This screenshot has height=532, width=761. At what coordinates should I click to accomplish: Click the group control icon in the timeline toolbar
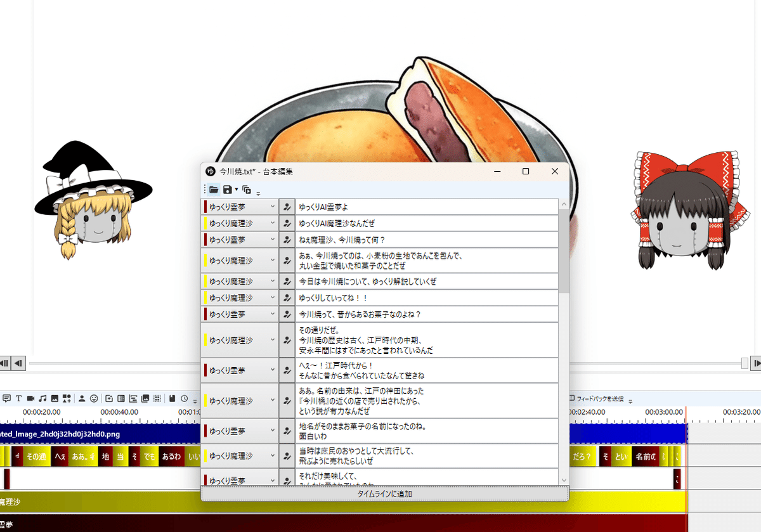[x=133, y=398]
